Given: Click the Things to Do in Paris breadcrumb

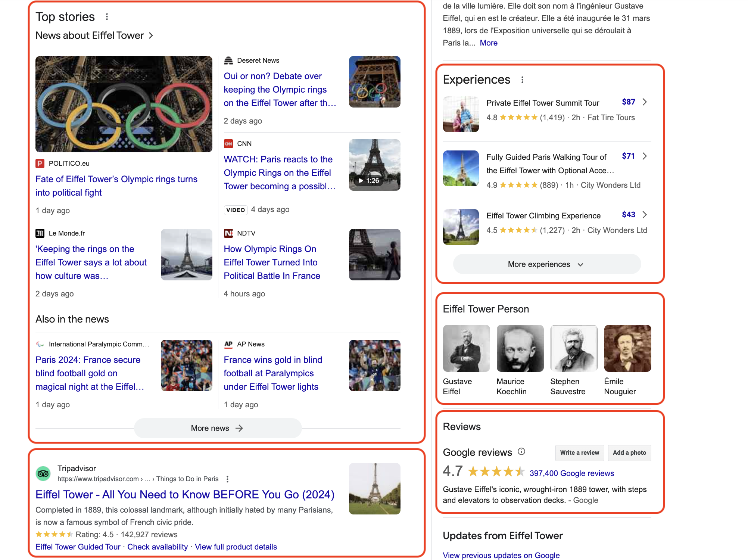Looking at the screenshot, I should click(187, 479).
